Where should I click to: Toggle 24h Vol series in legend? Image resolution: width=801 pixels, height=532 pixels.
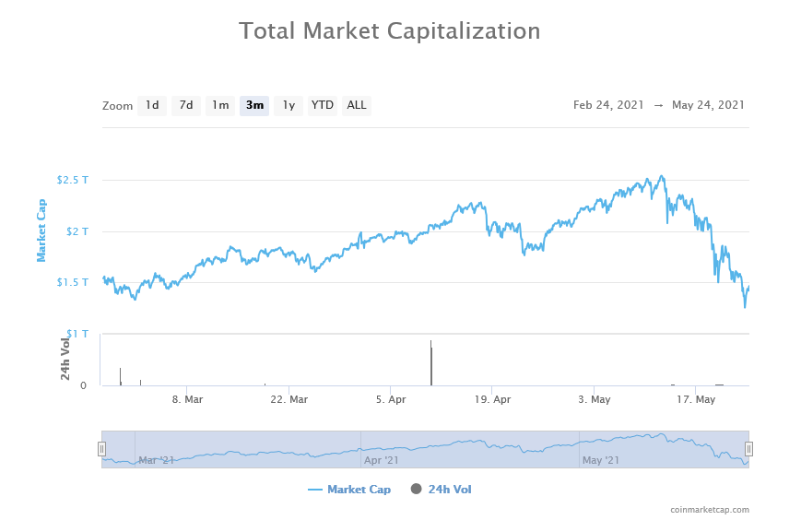coord(449,490)
